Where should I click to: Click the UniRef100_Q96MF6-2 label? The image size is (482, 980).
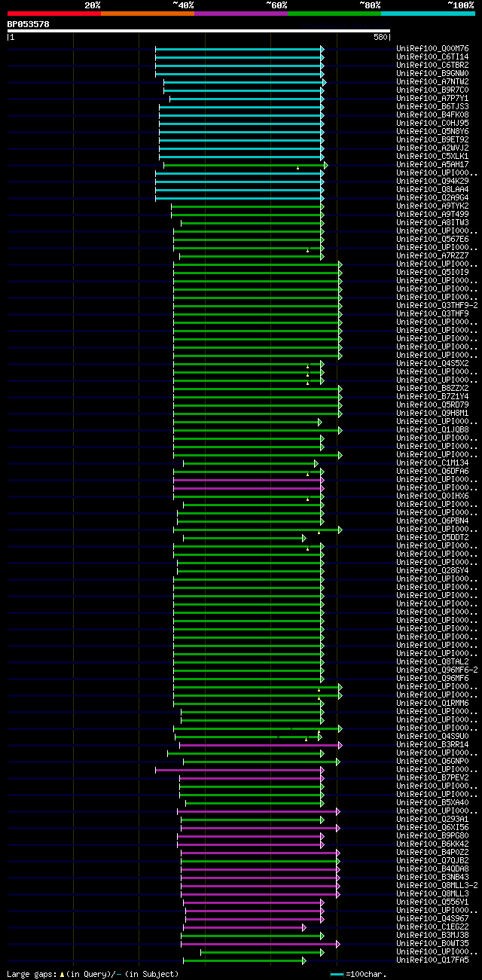(437, 670)
